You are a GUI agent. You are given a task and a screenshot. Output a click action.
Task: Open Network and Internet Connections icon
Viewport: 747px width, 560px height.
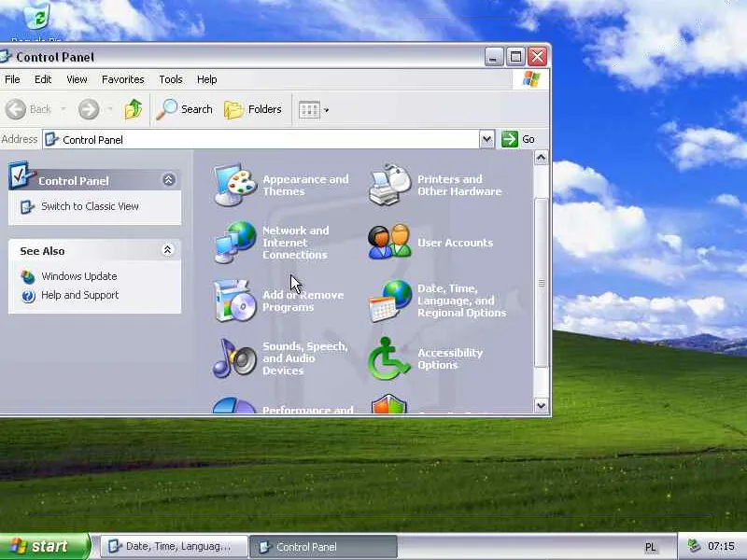click(x=235, y=243)
